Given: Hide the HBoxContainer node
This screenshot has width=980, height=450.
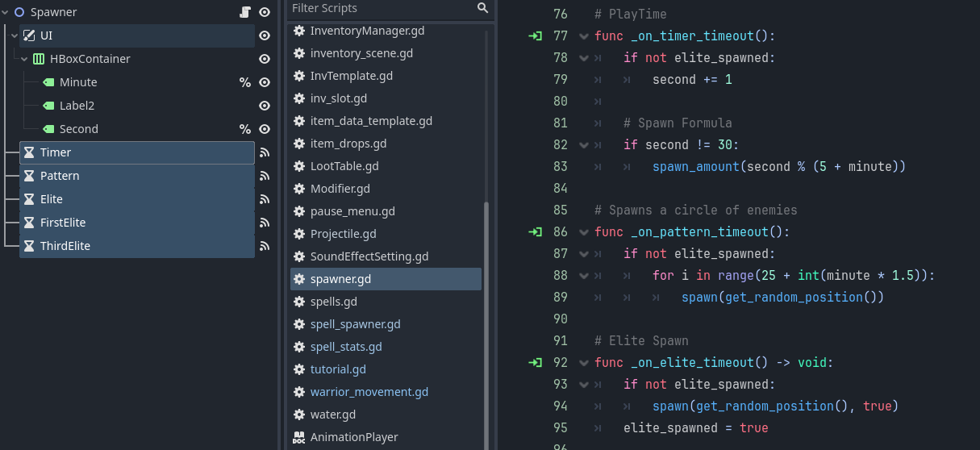Looking at the screenshot, I should (x=264, y=59).
